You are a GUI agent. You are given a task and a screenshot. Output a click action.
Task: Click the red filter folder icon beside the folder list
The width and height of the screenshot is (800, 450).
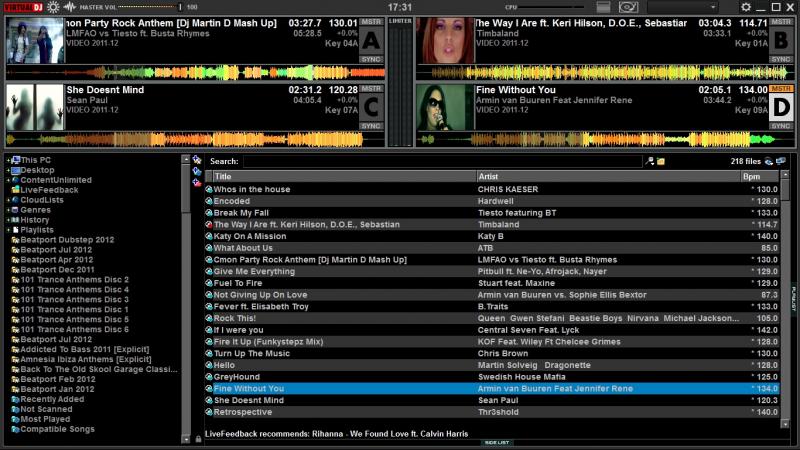197,182
